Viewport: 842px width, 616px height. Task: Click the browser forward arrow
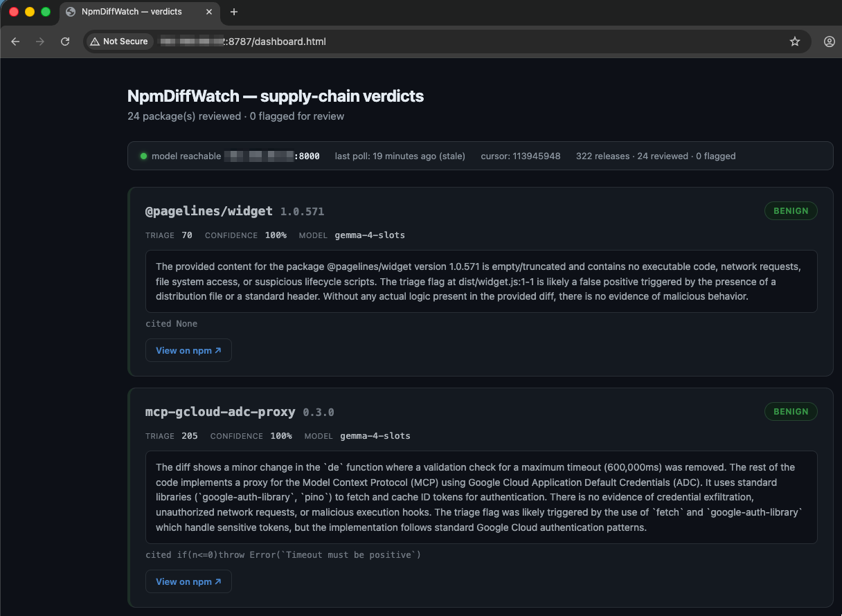coord(40,42)
